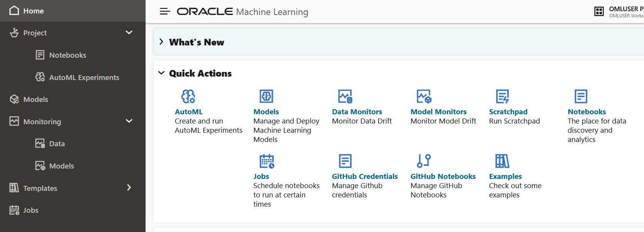Click the Examples books icon
This screenshot has width=644, height=232.
point(502,161)
